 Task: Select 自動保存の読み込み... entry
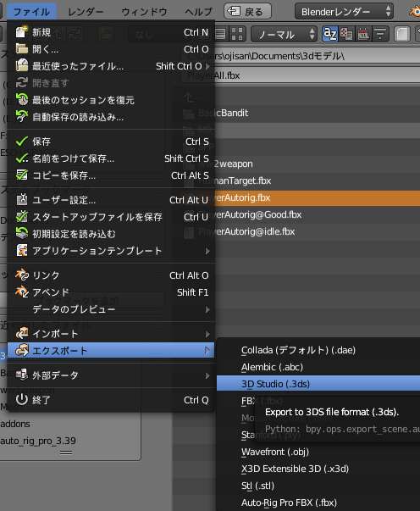click(x=111, y=117)
